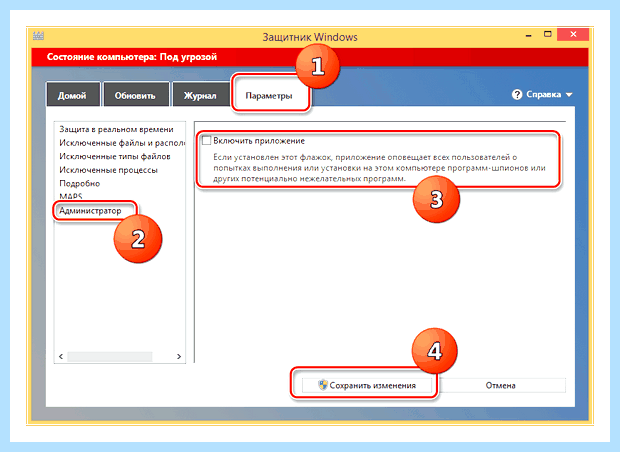Click the help question mark icon
Viewport: 620px width, 452px height.
tap(517, 95)
